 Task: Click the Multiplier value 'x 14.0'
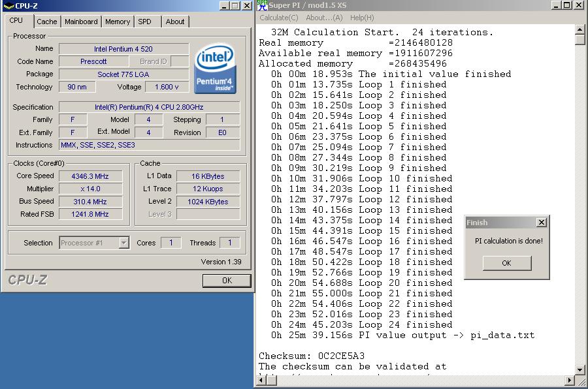(90, 189)
